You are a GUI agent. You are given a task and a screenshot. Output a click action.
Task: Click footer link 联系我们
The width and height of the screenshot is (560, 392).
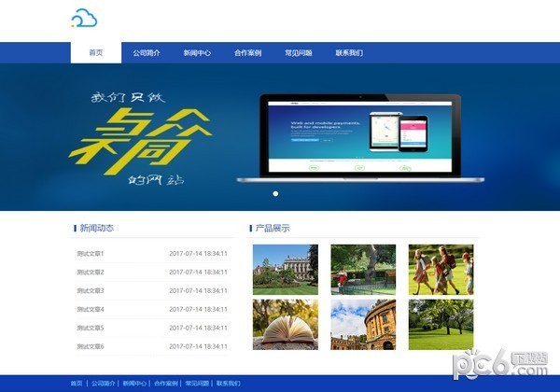(x=229, y=384)
